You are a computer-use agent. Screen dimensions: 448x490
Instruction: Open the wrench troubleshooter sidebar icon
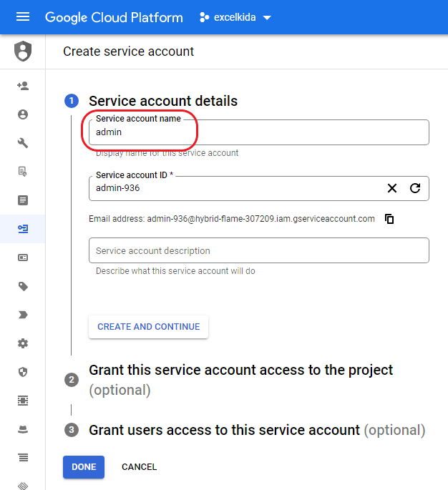(x=23, y=143)
